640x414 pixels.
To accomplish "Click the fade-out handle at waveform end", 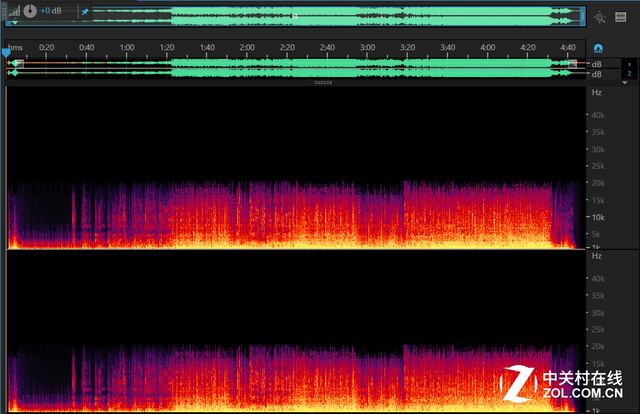I will [573, 63].
